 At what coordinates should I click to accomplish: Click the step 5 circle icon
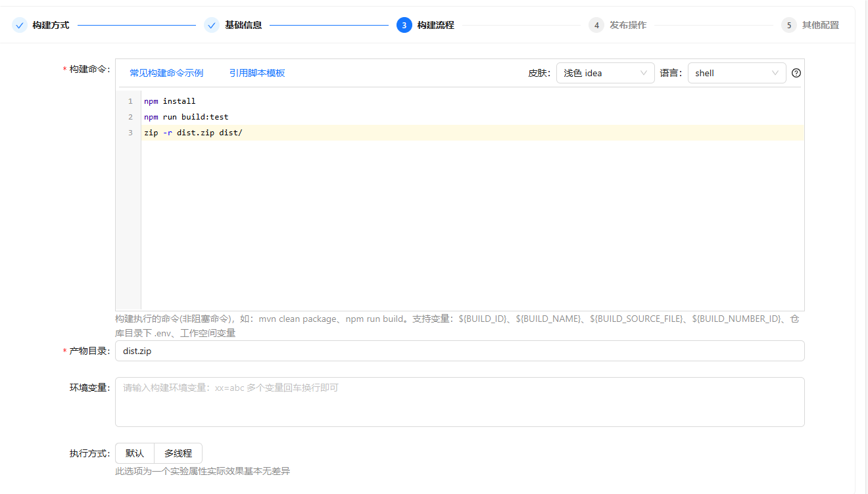(787, 25)
